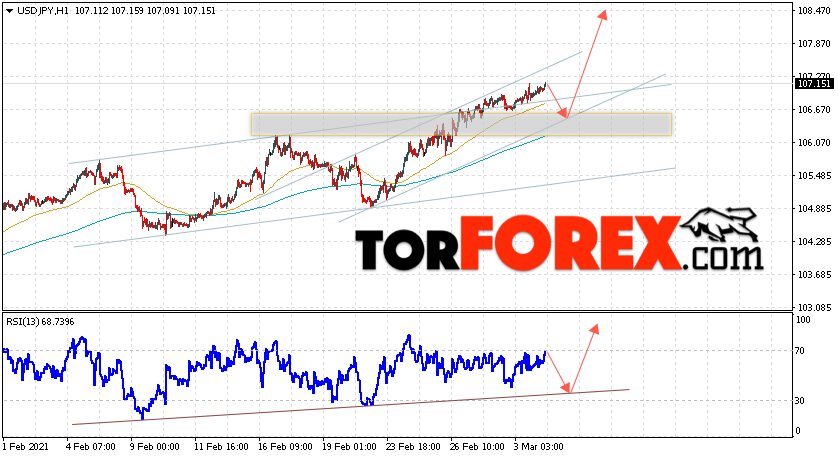Select the 23 Feb 18:00 time label

[414, 446]
